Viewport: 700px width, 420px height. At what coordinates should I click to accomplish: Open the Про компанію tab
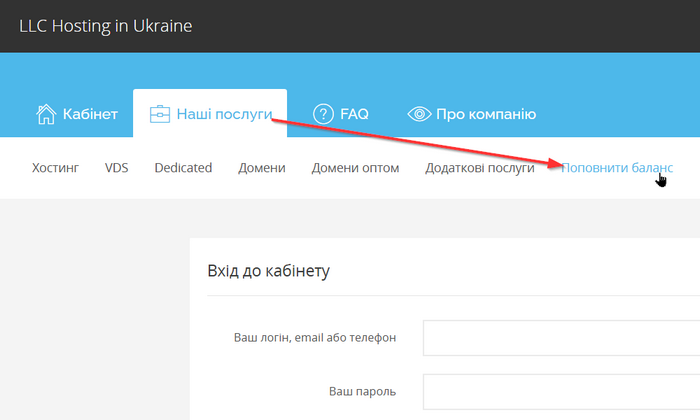point(471,114)
